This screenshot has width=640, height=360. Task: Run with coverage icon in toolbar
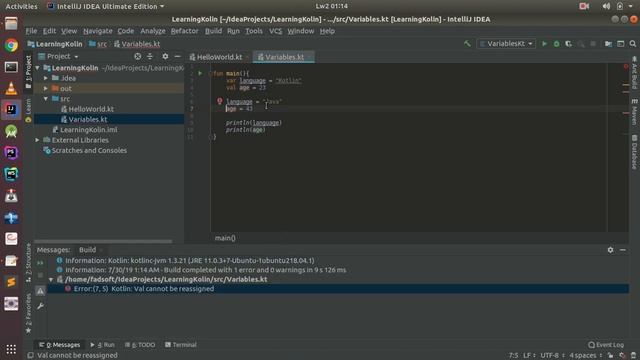(x=569, y=44)
